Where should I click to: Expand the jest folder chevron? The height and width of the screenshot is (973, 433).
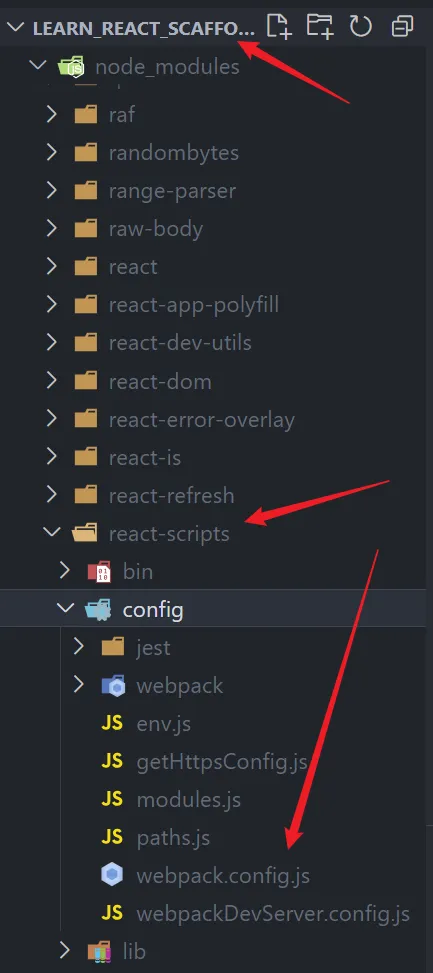[x=79, y=647]
